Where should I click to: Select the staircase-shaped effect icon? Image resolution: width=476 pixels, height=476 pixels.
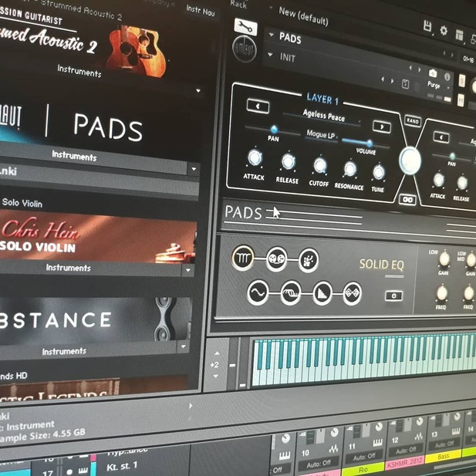[322, 293]
